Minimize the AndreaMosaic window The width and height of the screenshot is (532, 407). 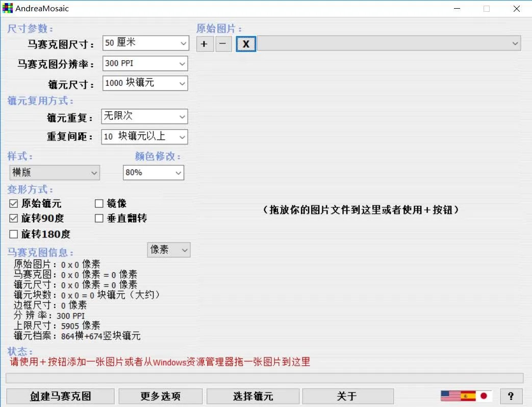click(457, 9)
